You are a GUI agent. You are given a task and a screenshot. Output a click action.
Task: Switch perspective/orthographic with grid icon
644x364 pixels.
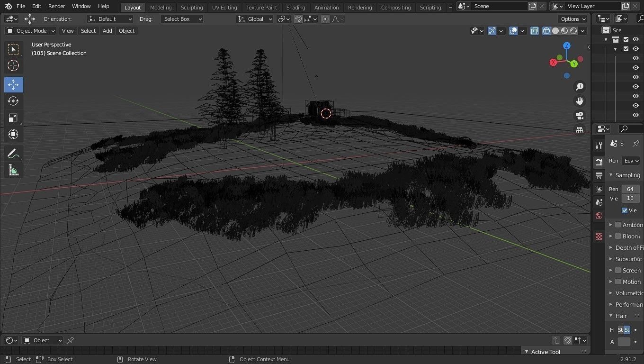(x=580, y=130)
